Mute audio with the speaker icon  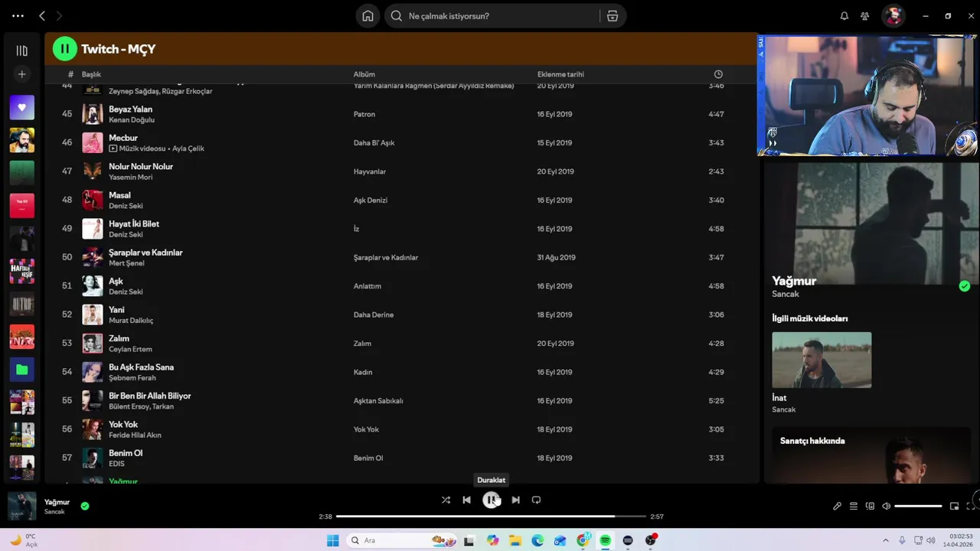(887, 506)
